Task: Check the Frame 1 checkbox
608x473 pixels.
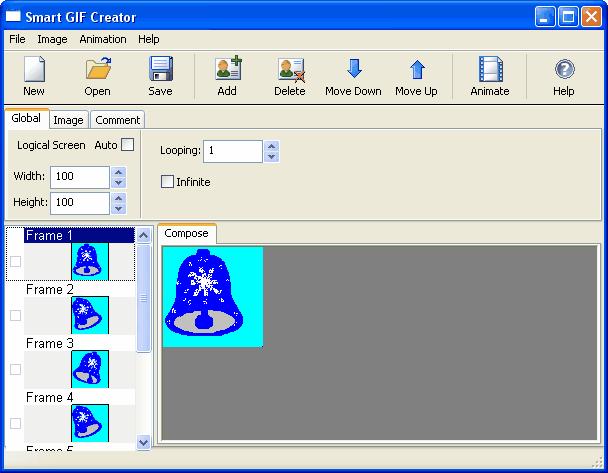Action: [16, 261]
